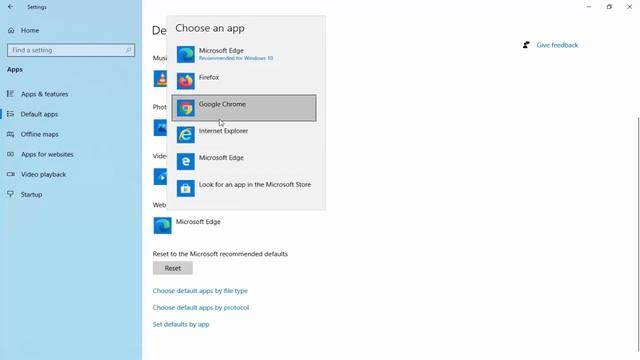This screenshot has width=640, height=360.
Task: Click the VLC music player icon
Action: pos(160,79)
